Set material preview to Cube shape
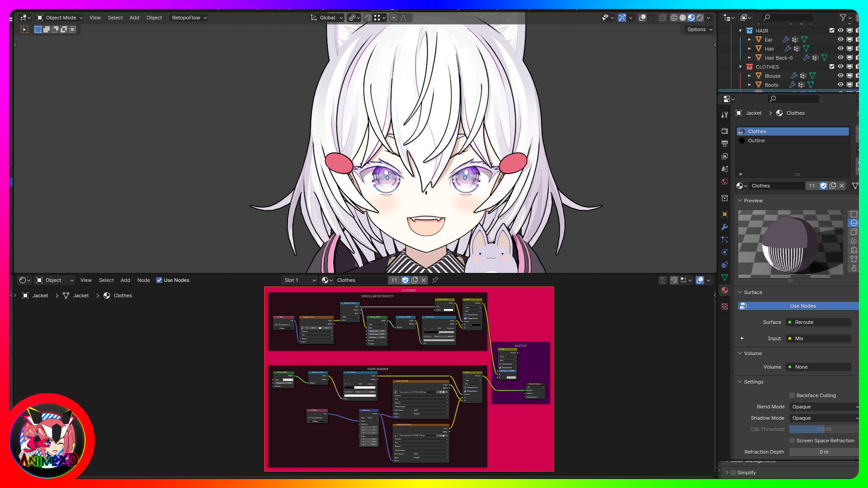Image resolution: width=868 pixels, height=488 pixels. 854,232
